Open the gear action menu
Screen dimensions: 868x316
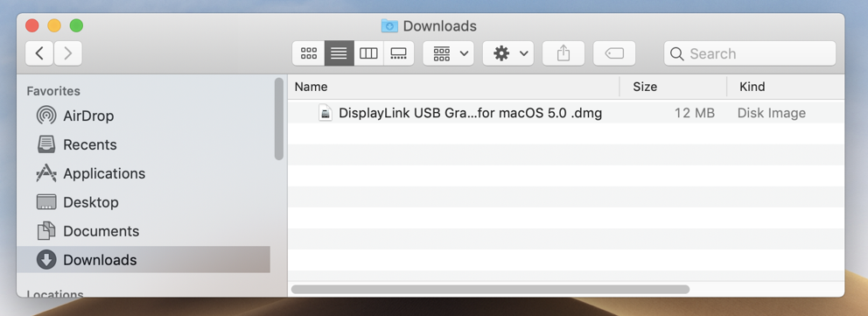508,53
